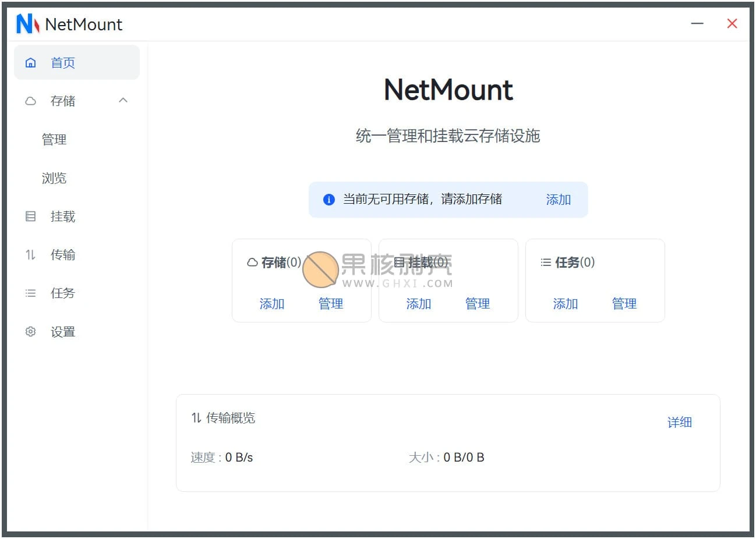Screen dimensions: 756x539
Task: Go to the 挂载 page in sidebar
Action: point(77,217)
